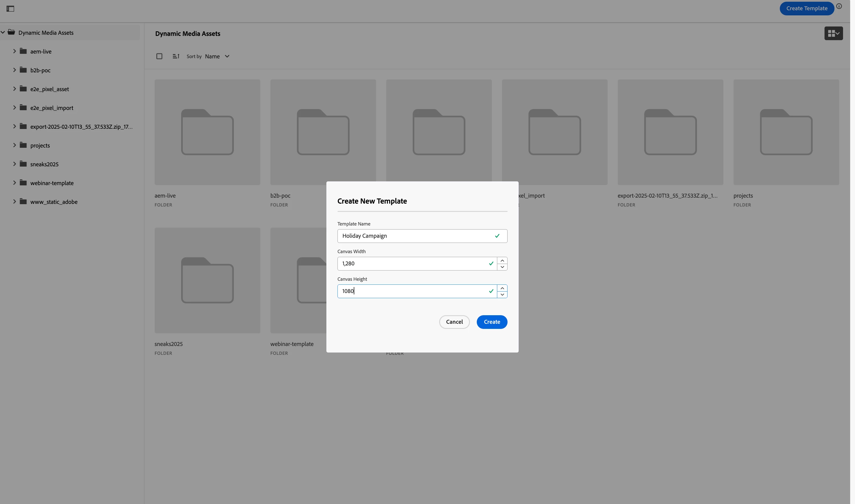Collapse the Dynamic Media Assets root

3,33
